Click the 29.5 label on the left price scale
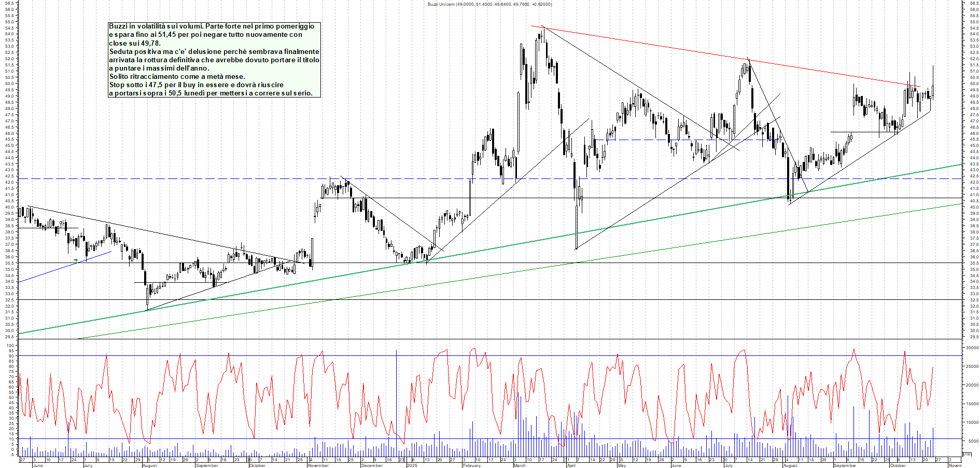 pos(9,337)
